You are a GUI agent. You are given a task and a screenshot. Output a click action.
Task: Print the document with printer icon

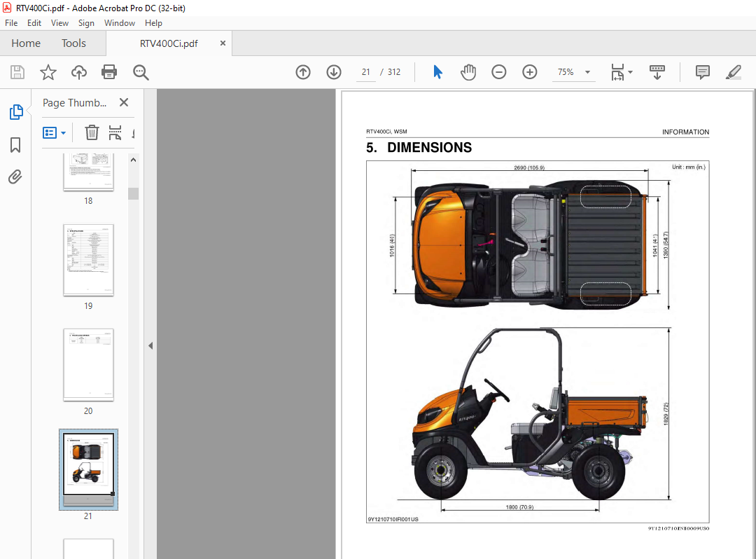click(x=109, y=72)
